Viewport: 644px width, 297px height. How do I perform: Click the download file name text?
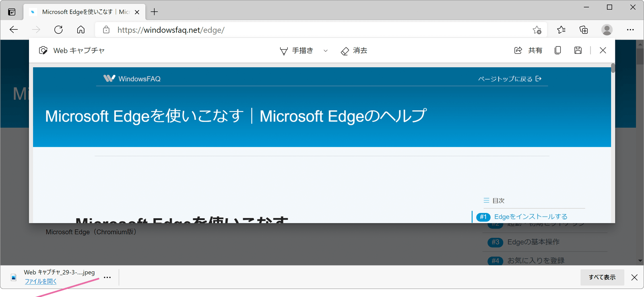point(59,272)
